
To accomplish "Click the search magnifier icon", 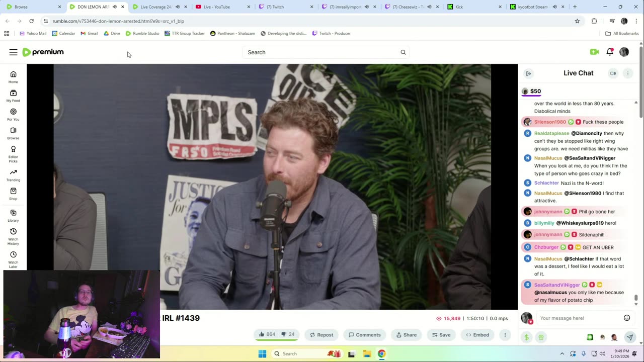I will (403, 52).
